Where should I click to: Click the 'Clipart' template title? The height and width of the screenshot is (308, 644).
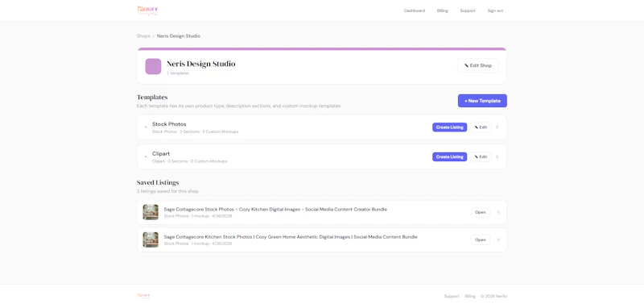pos(161,153)
